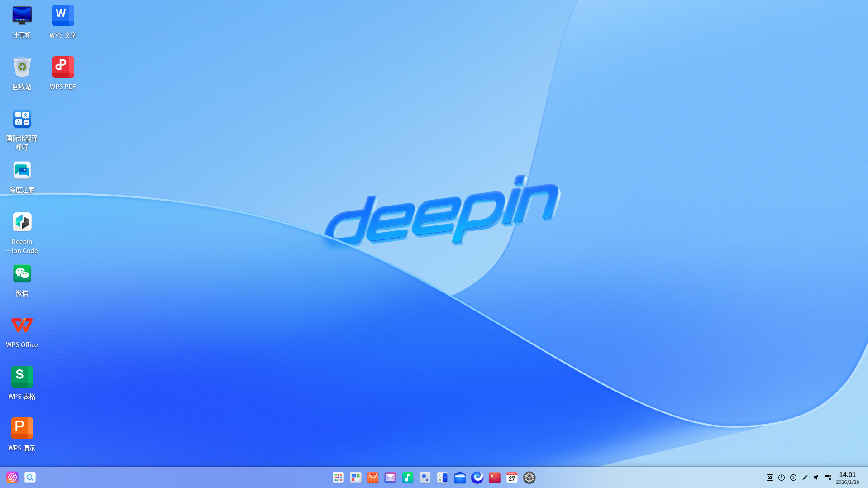The height and width of the screenshot is (488, 868).
Task: Toggle the onscreen keyboard in the tray
Action: click(769, 478)
